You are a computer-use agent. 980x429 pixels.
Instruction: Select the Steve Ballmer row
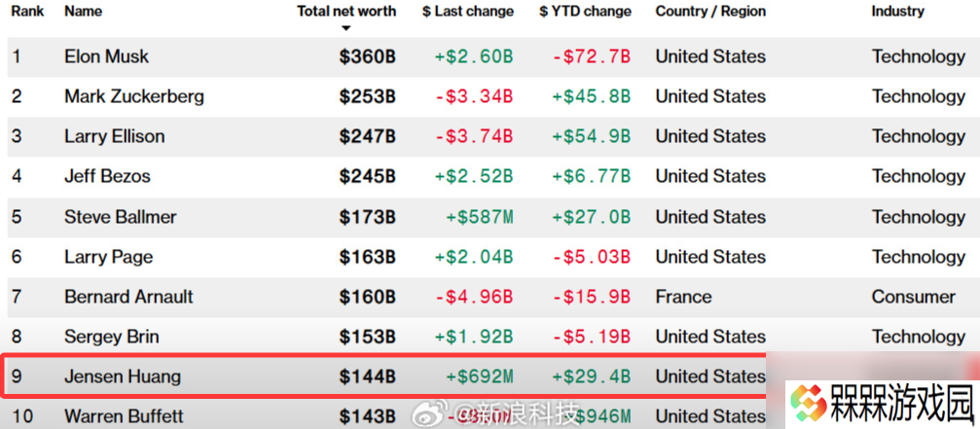tap(490, 217)
